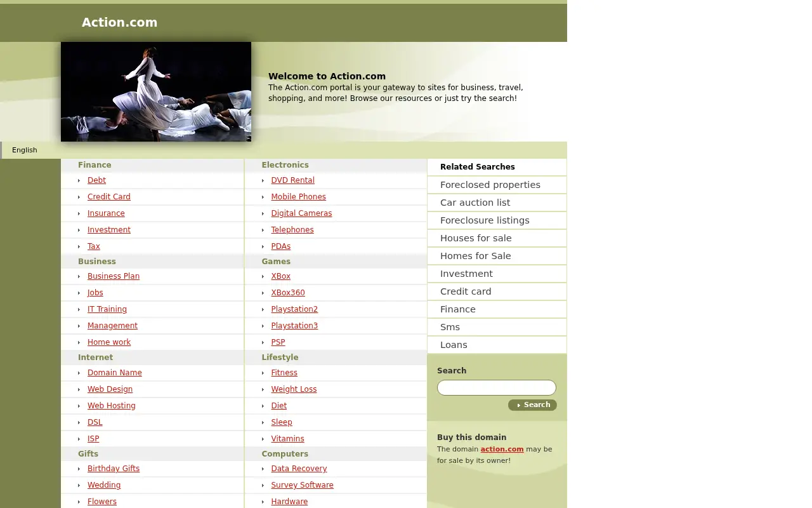
Task: Open the Web Hosting link
Action: click(x=112, y=406)
